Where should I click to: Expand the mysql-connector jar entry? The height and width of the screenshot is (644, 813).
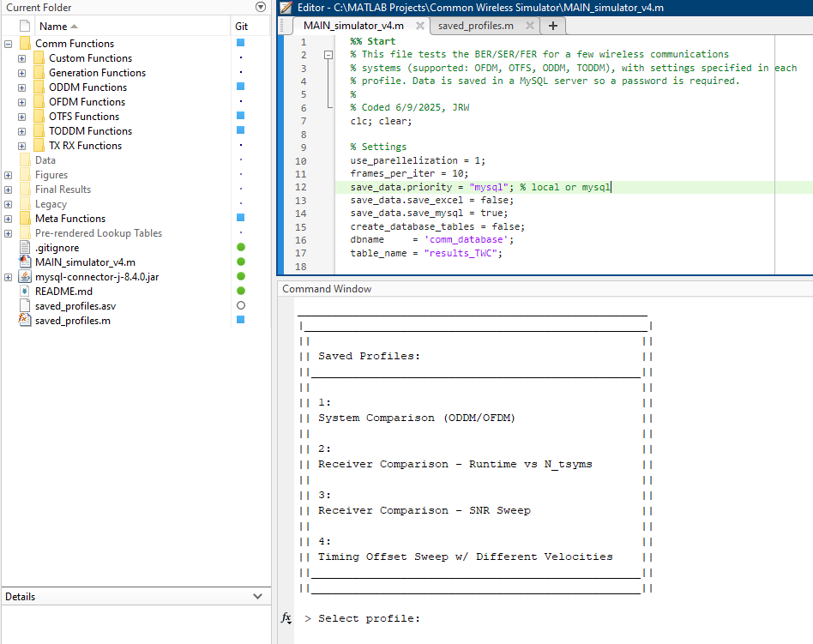9,277
